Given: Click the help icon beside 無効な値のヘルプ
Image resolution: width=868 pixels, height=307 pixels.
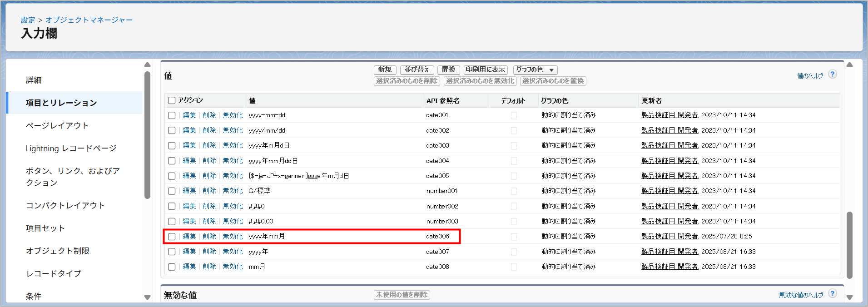Looking at the screenshot, I should (x=832, y=294).
